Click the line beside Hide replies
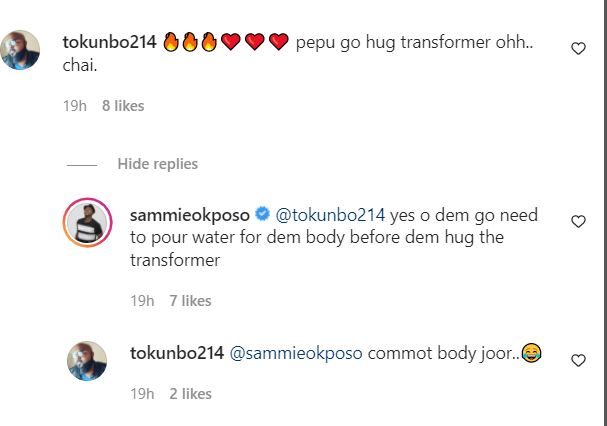This screenshot has width=607, height=426. pos(82,164)
